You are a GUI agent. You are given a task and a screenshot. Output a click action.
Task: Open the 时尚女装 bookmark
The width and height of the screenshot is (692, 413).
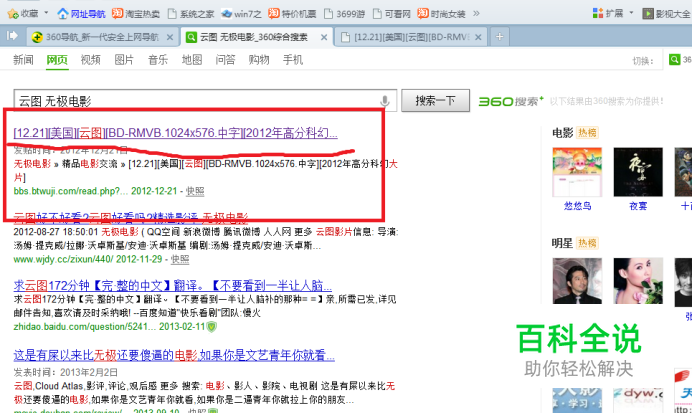[441, 14]
